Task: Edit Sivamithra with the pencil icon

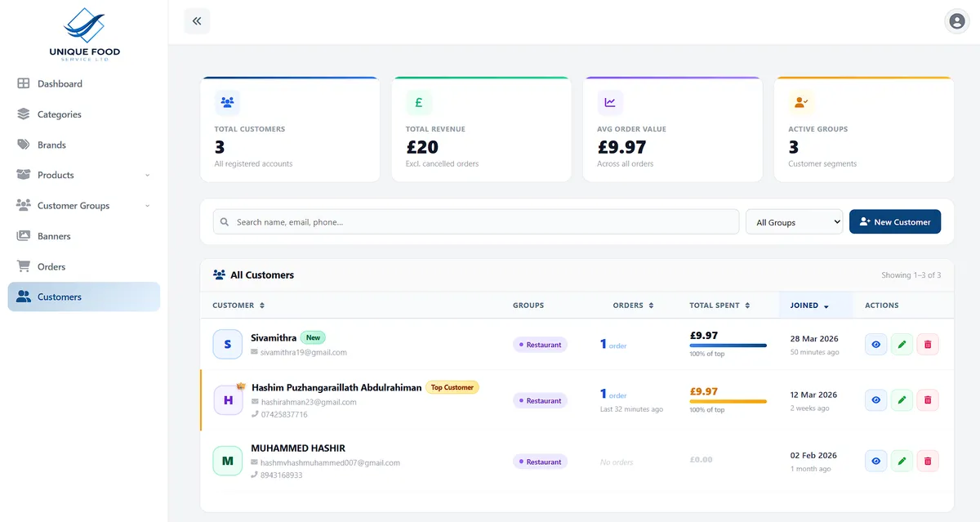Action: click(x=902, y=345)
